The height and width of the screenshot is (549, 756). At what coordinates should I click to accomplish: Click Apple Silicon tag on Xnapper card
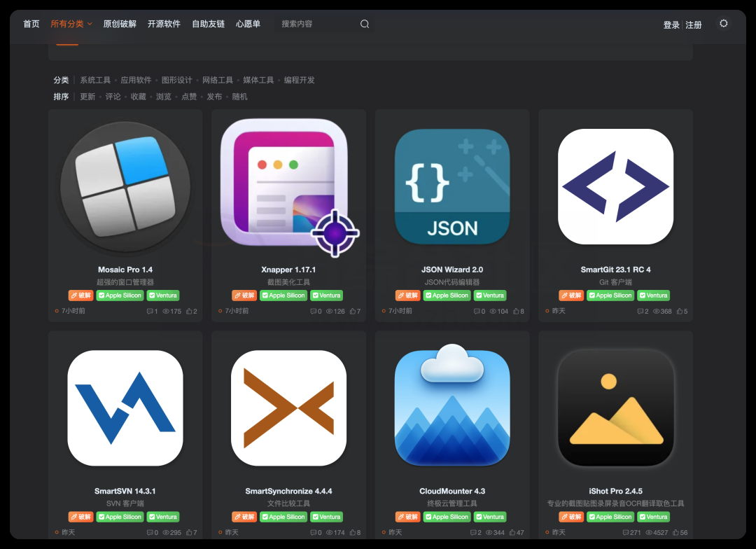[283, 296]
